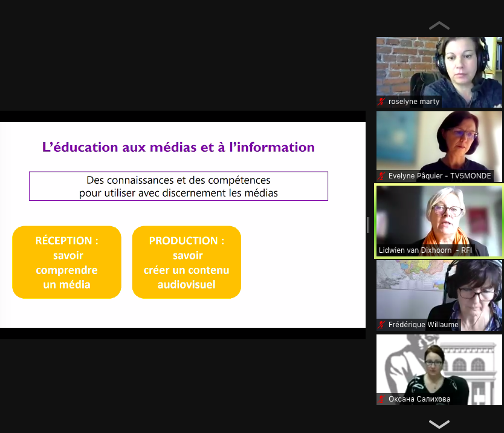Image resolution: width=504 pixels, height=433 pixels.
Task: Click the "Frédérique Willaume" name label
Action: (x=423, y=325)
